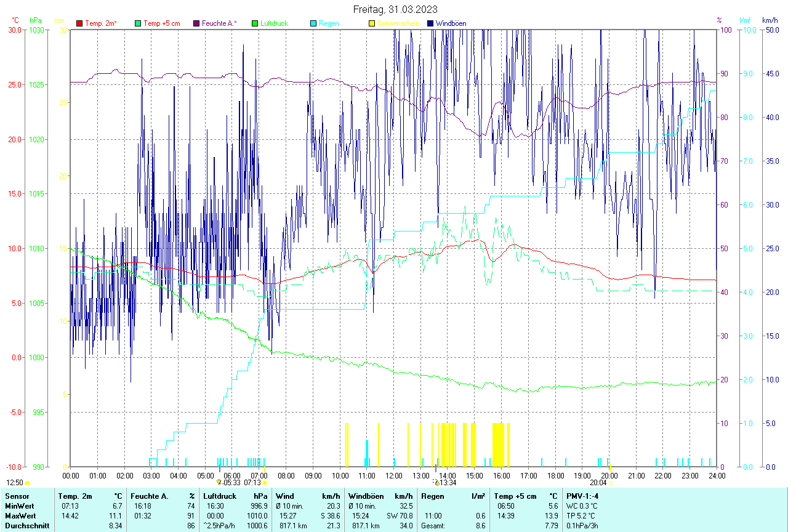This screenshot has width=788, height=532.
Task: Click the 100 label on humidity axis
Action: [x=725, y=30]
